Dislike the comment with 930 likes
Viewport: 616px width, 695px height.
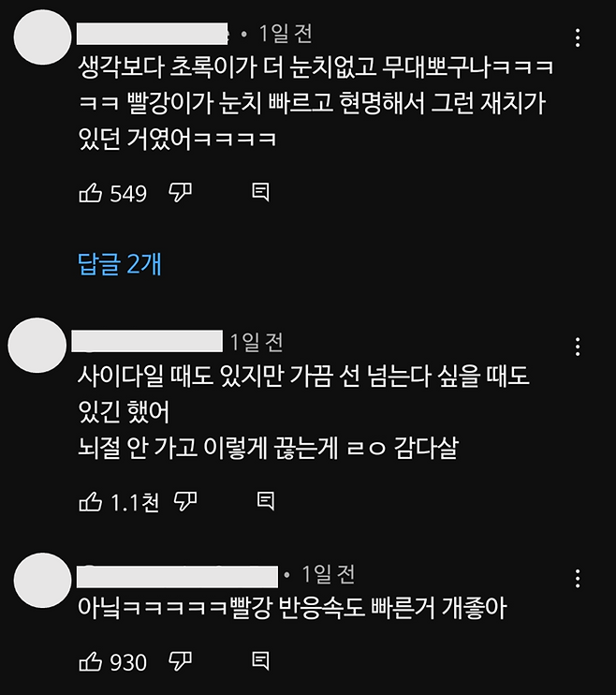click(180, 661)
